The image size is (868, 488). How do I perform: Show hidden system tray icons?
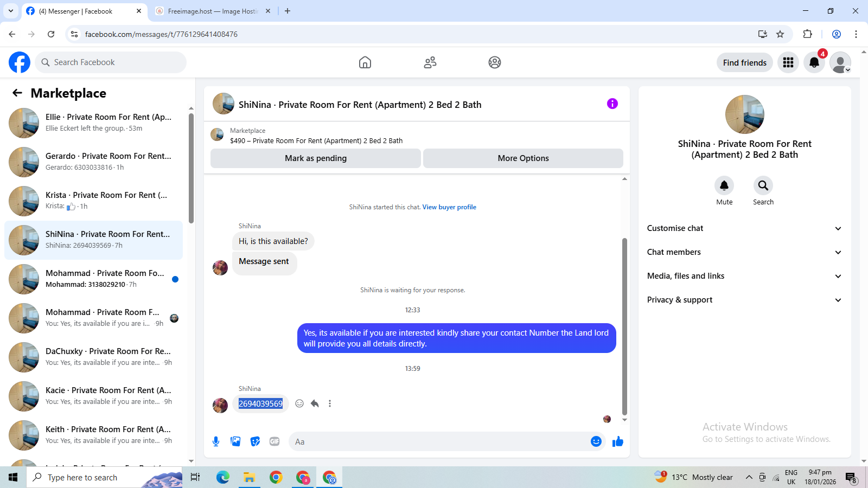tap(749, 477)
